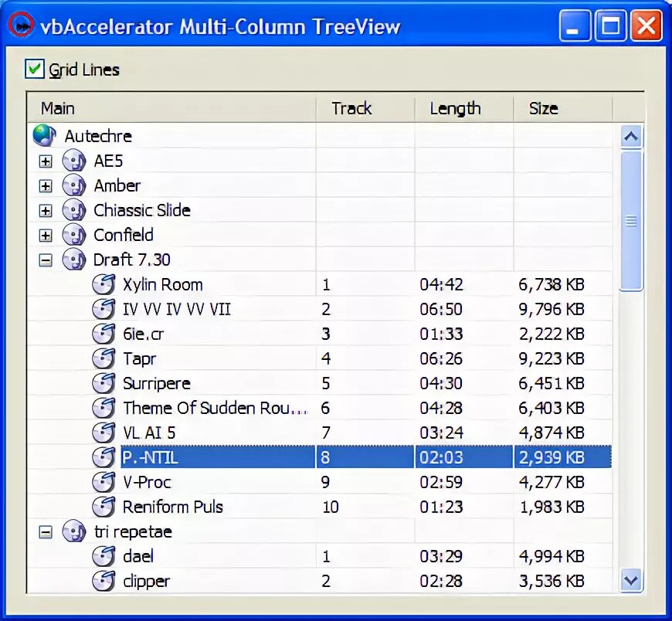Select the Draft 7.30 album label
The width and height of the screenshot is (672, 621).
[131, 260]
